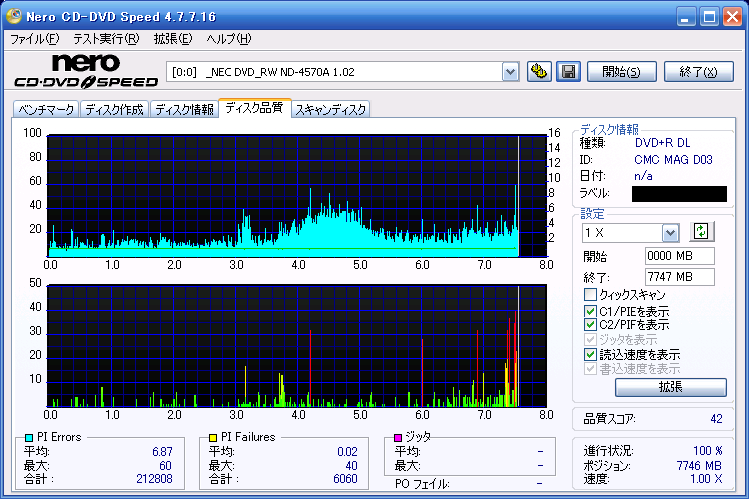Screen dimensions: 749x499
Task: Click the PI Errors average 6.87
Action: [162, 451]
